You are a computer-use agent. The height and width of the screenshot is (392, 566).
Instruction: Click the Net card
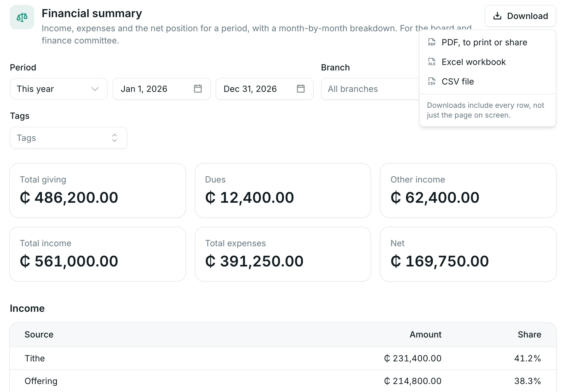[468, 254]
